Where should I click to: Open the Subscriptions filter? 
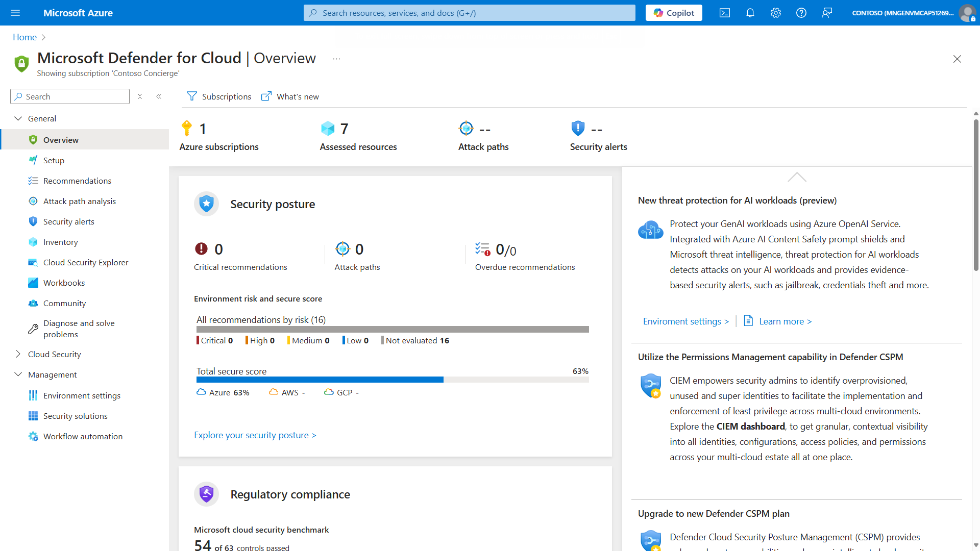(x=219, y=96)
